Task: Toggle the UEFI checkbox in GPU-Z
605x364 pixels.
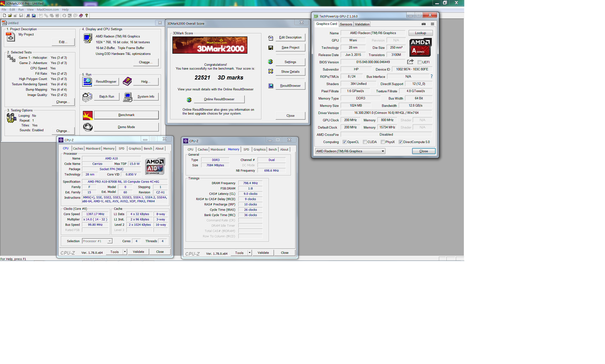Action: click(x=419, y=62)
